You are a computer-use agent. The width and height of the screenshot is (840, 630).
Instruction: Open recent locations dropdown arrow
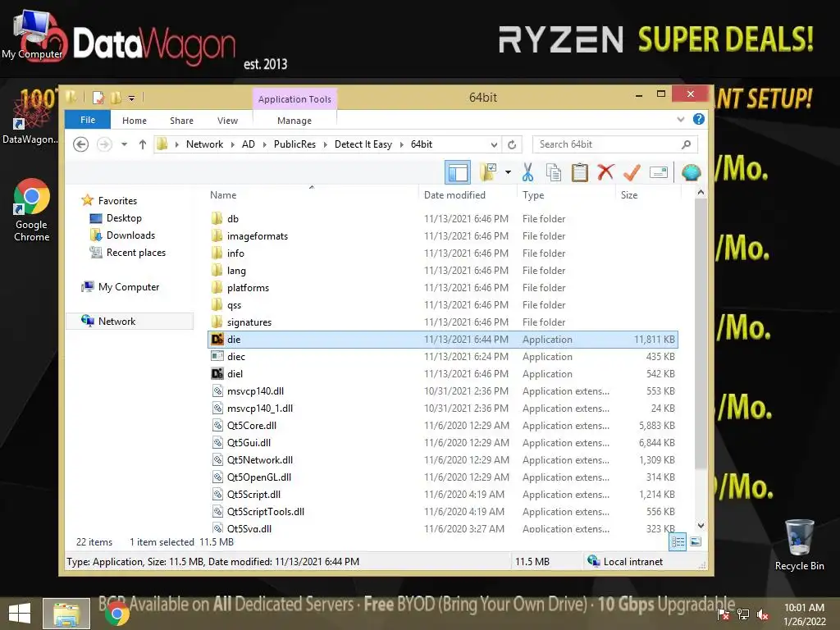125,144
